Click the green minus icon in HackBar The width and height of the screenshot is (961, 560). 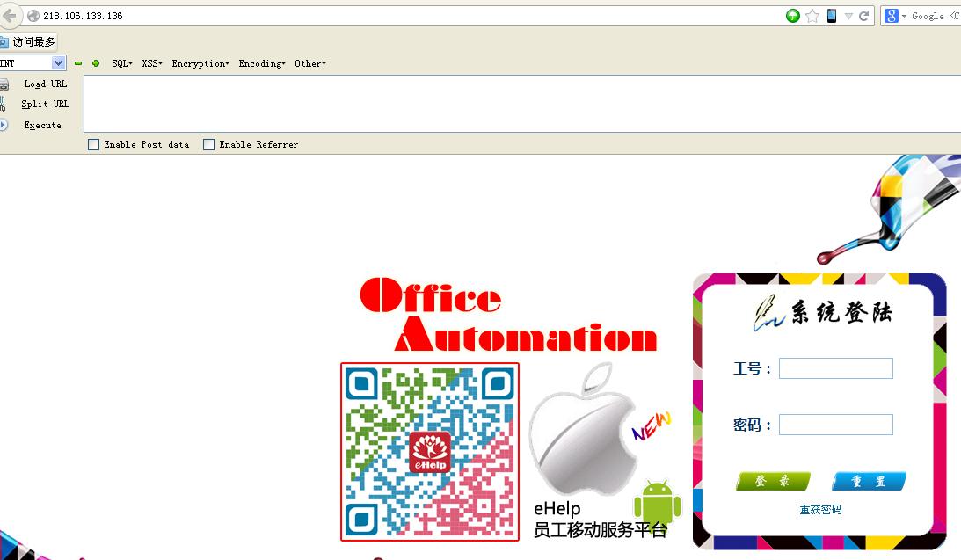pyautogui.click(x=78, y=63)
